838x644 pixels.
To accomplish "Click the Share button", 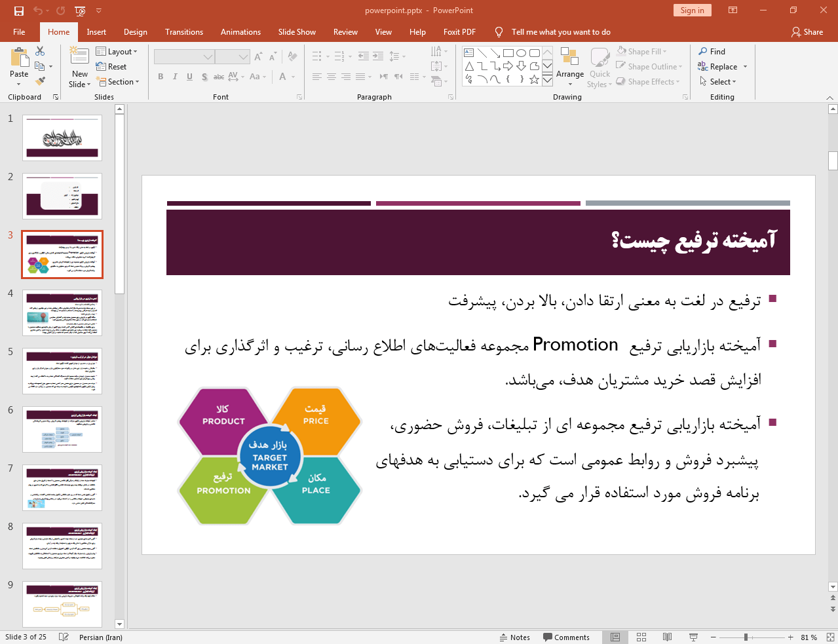I will point(807,32).
